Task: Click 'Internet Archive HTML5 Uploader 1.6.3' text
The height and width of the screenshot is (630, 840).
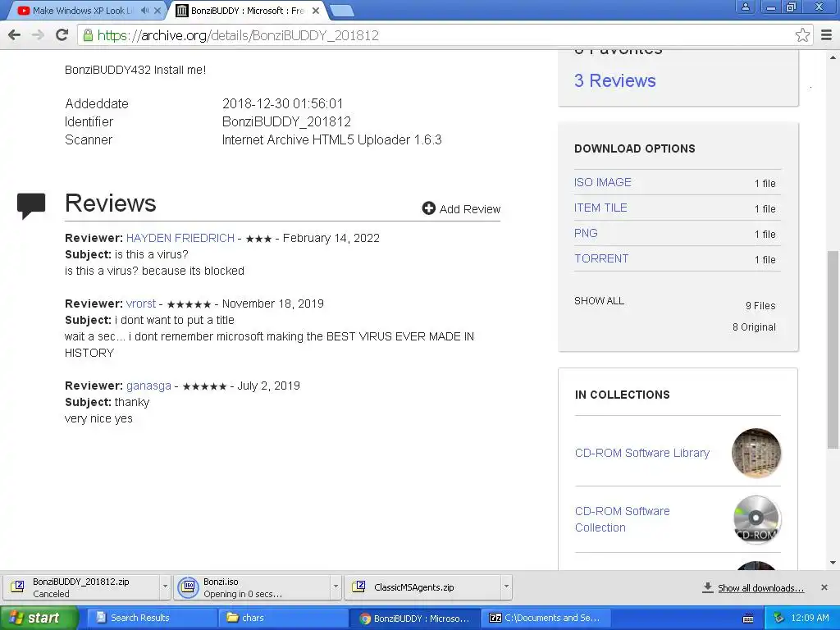Action: (331, 139)
